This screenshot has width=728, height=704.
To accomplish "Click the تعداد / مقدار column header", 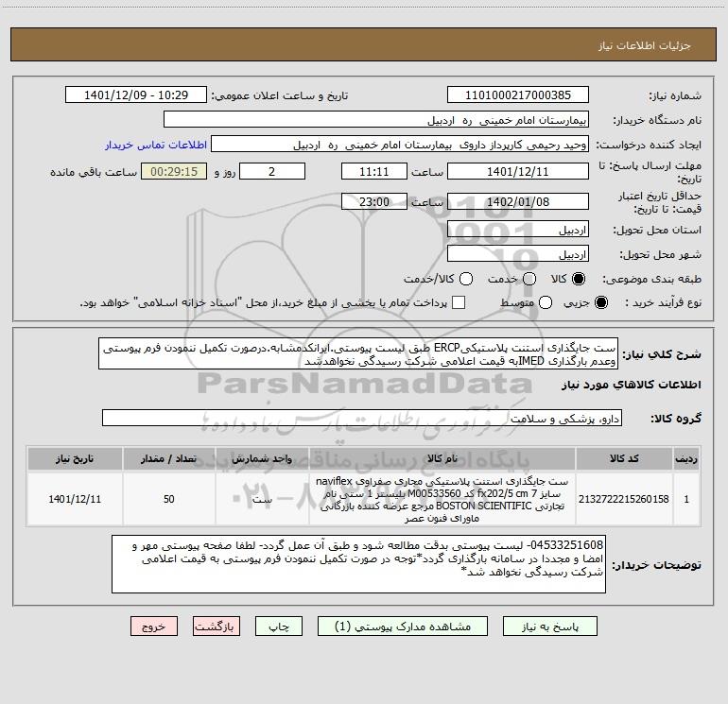I will tap(169, 458).
